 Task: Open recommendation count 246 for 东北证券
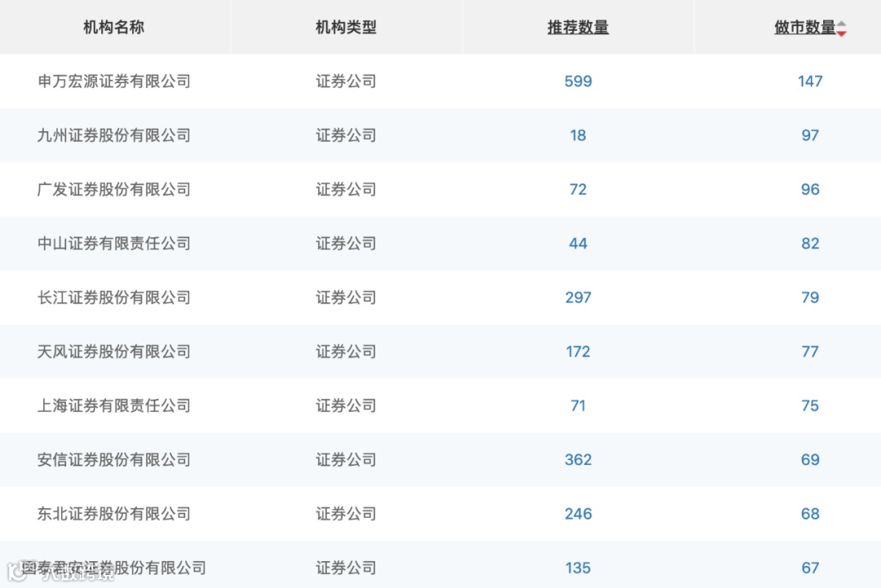click(x=578, y=514)
